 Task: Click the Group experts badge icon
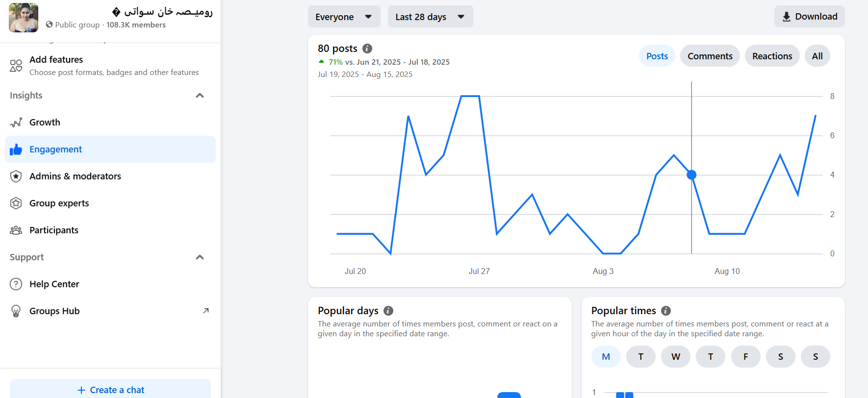pos(16,203)
